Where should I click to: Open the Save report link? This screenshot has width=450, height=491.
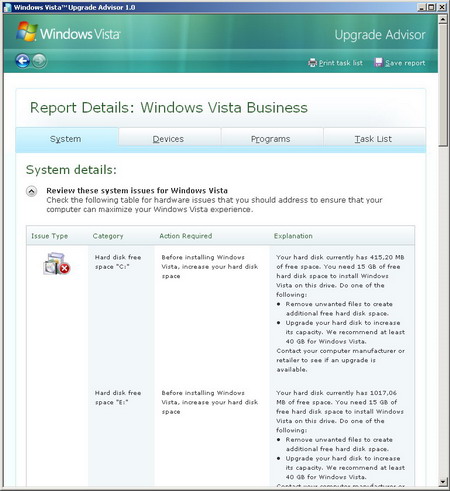tap(405, 63)
